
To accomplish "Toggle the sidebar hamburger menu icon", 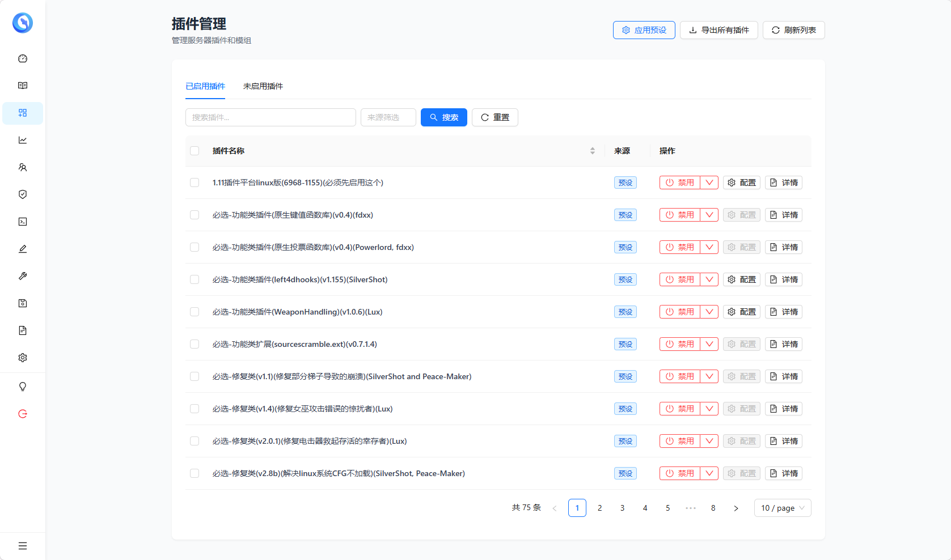I will coord(23,546).
